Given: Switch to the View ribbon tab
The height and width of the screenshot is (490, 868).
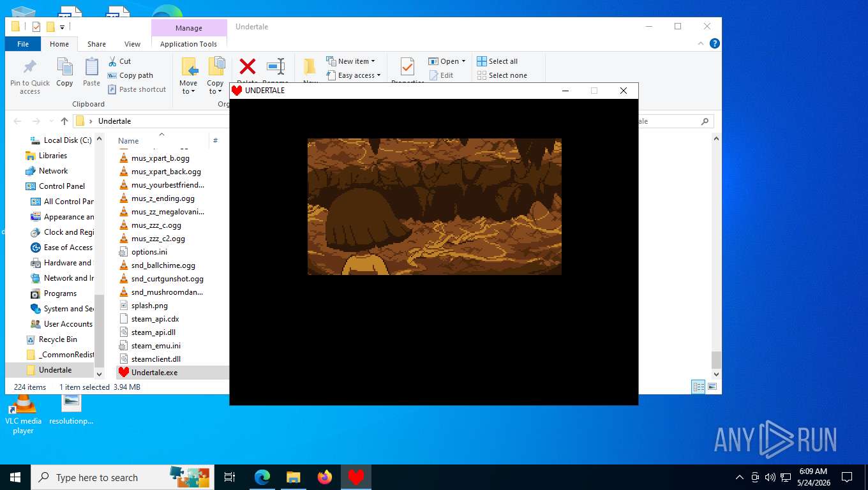Looking at the screenshot, I should (132, 44).
